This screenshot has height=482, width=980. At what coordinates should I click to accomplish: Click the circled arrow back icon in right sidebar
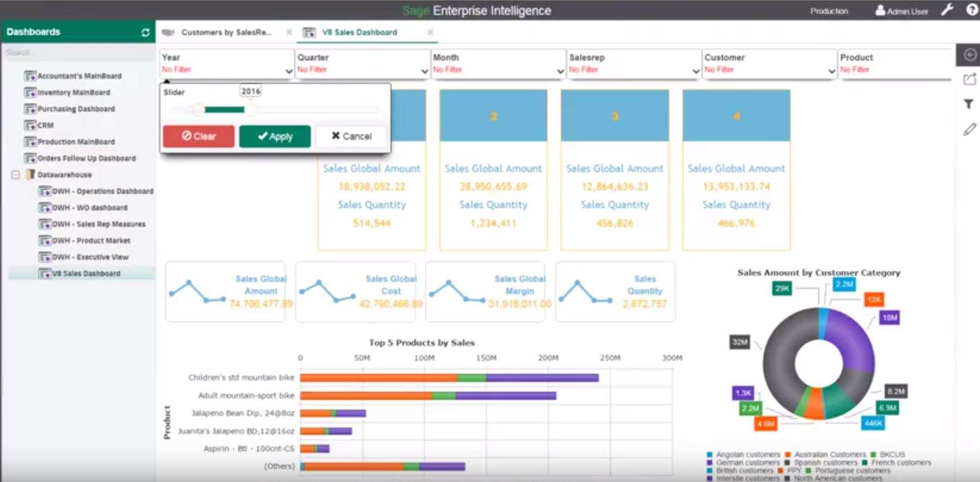[x=969, y=55]
